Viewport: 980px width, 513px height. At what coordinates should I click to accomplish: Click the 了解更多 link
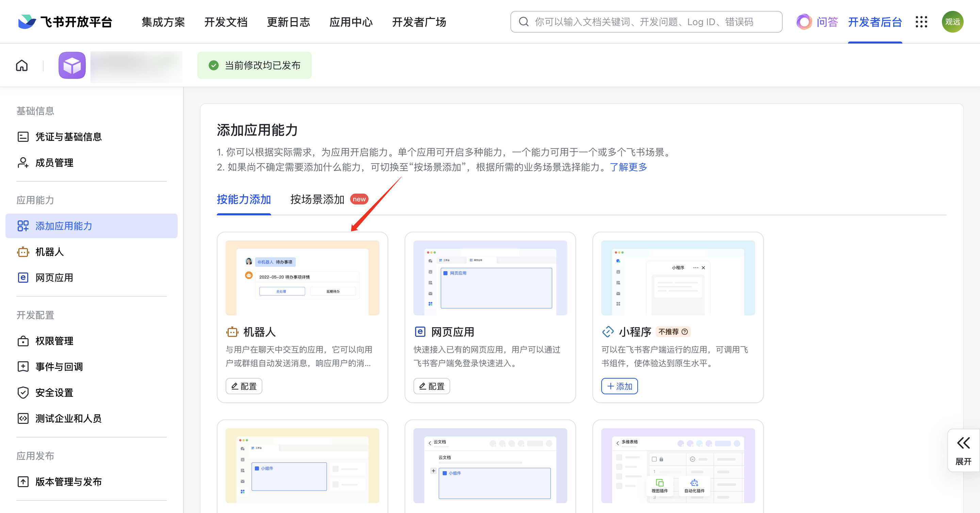tap(628, 167)
